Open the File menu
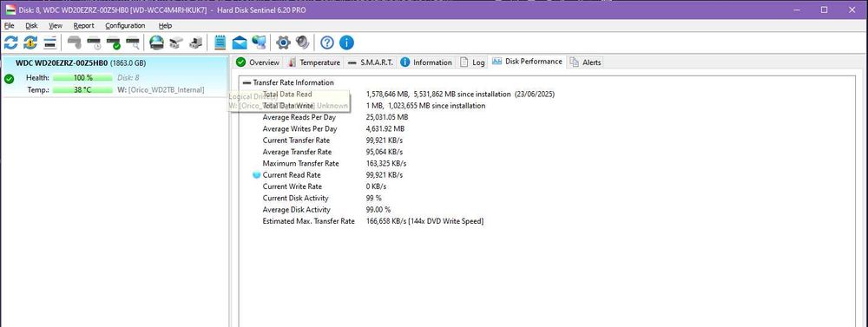The width and height of the screenshot is (868, 327). click(x=9, y=25)
